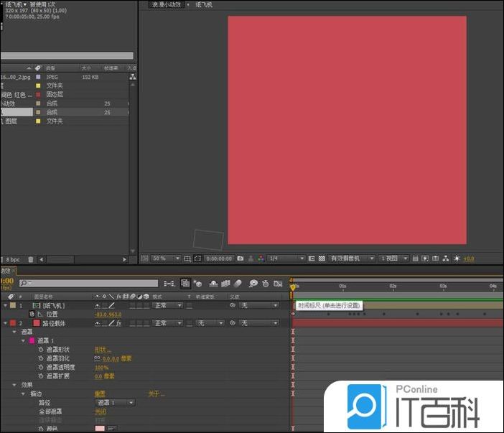Image resolution: width=504 pixels, height=433 pixels.
Task: Collapse the 效果 group in timeline
Action: (x=14, y=385)
